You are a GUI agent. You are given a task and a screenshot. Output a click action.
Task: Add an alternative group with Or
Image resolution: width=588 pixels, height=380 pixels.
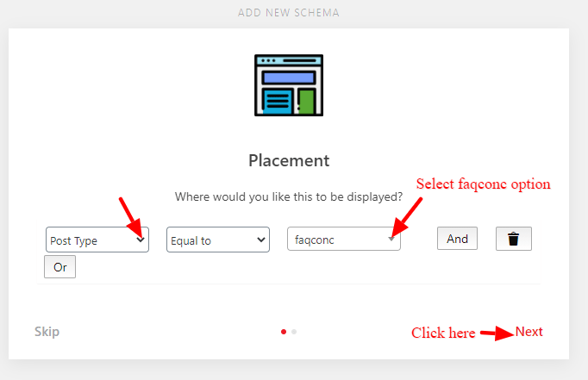pyautogui.click(x=60, y=267)
